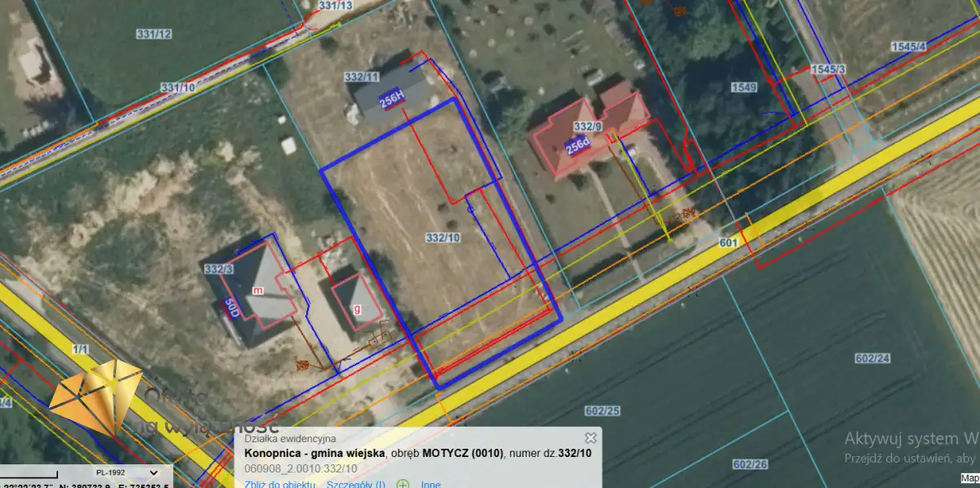980x488 pixels.
Task: Click the Map label in bottom-right corner
Action: (969, 478)
